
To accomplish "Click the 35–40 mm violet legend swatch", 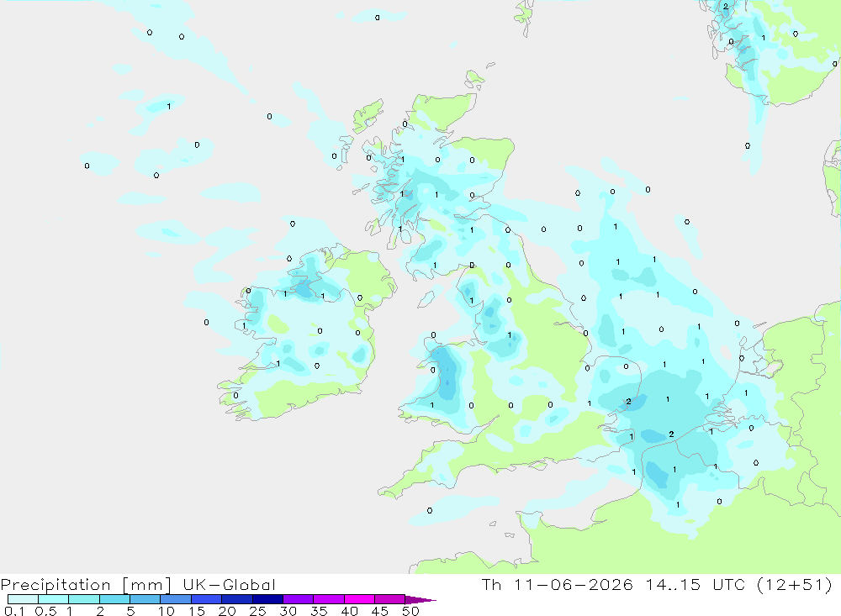I will (x=329, y=599).
